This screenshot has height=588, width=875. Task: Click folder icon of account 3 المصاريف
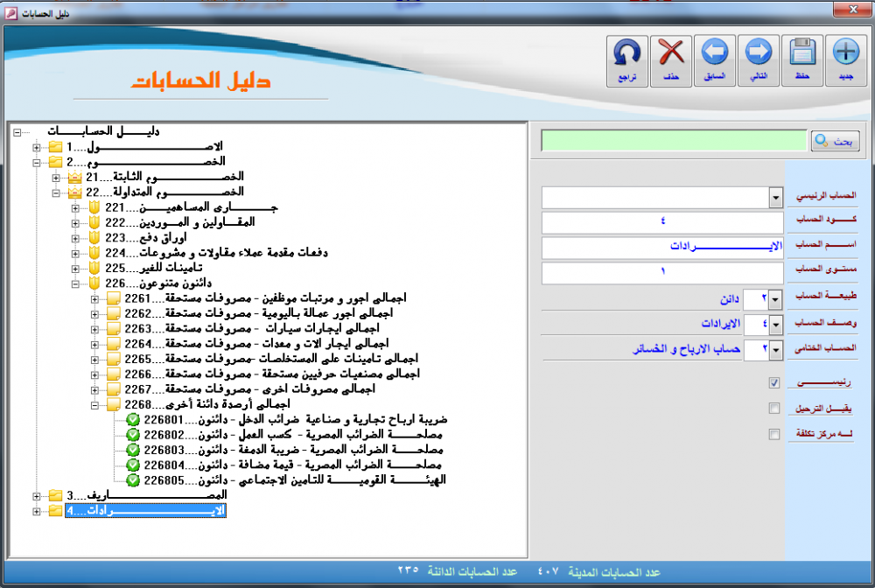[55, 495]
